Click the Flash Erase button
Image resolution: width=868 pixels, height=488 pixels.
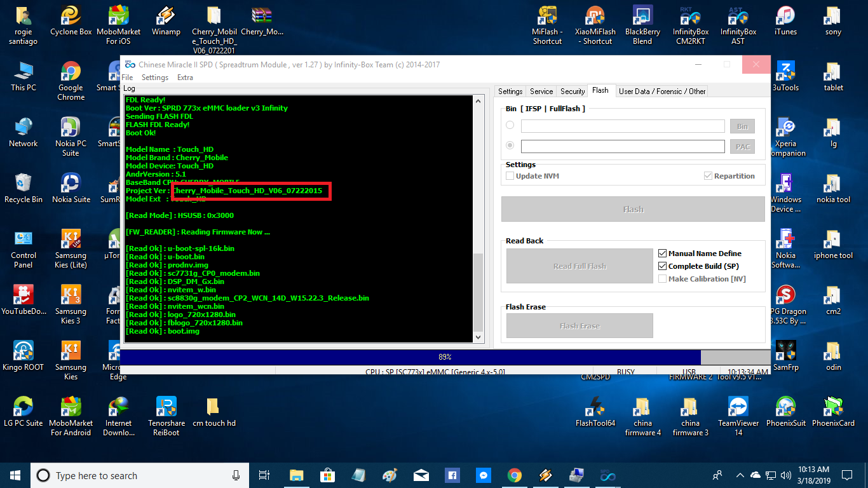(x=580, y=326)
